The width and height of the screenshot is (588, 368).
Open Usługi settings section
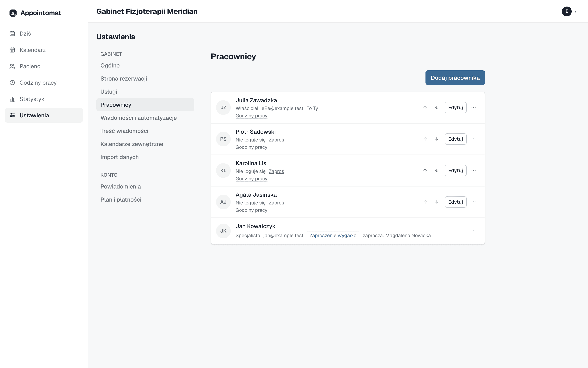(x=145, y=92)
